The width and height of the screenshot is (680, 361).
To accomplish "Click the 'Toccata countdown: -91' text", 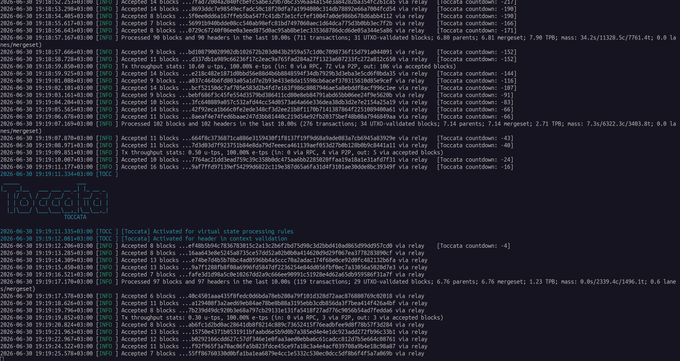I will point(475,95).
